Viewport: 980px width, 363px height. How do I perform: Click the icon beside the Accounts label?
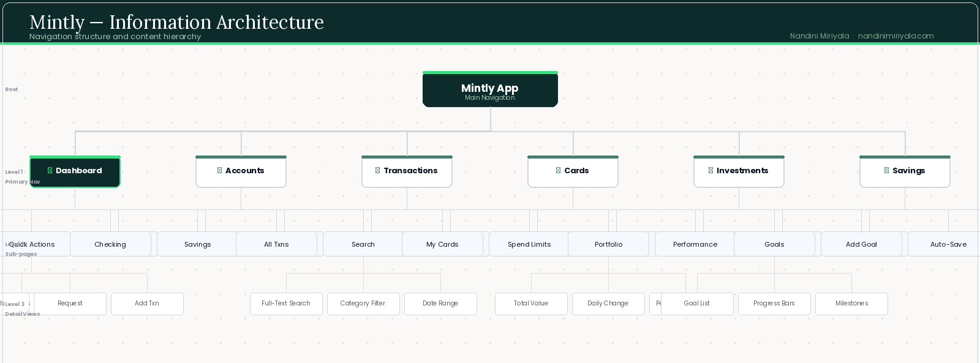pyautogui.click(x=219, y=171)
